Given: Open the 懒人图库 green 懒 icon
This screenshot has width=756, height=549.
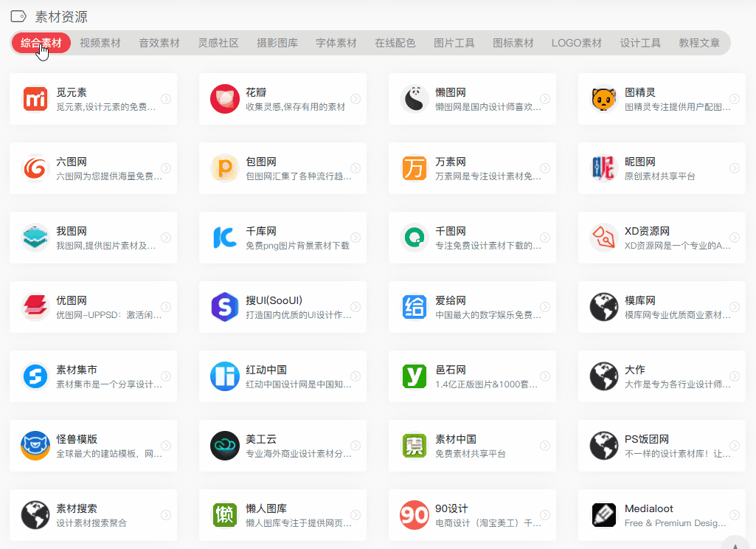Looking at the screenshot, I should pos(225,516).
